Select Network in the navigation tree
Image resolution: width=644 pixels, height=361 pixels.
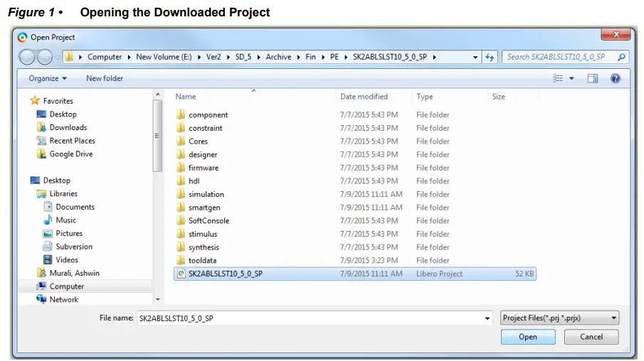point(63,299)
